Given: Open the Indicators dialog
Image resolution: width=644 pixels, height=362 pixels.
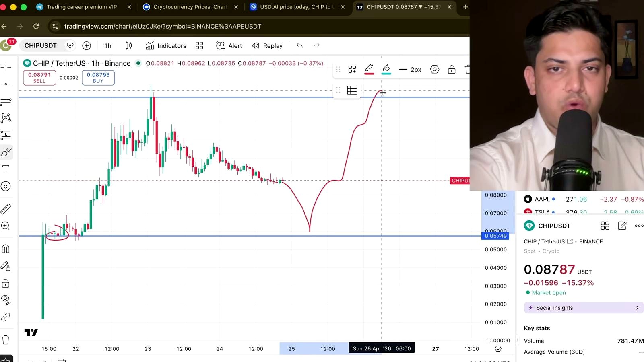Looking at the screenshot, I should (166, 46).
